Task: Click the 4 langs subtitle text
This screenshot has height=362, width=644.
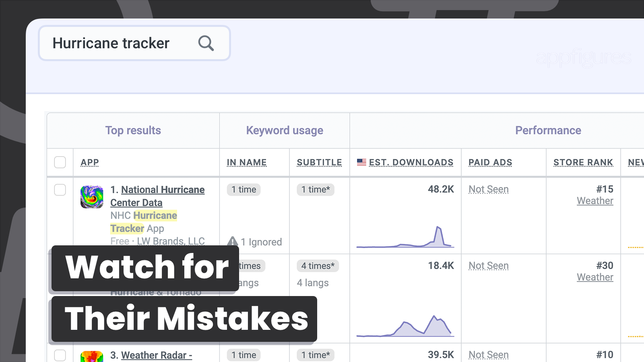Action: pyautogui.click(x=313, y=283)
